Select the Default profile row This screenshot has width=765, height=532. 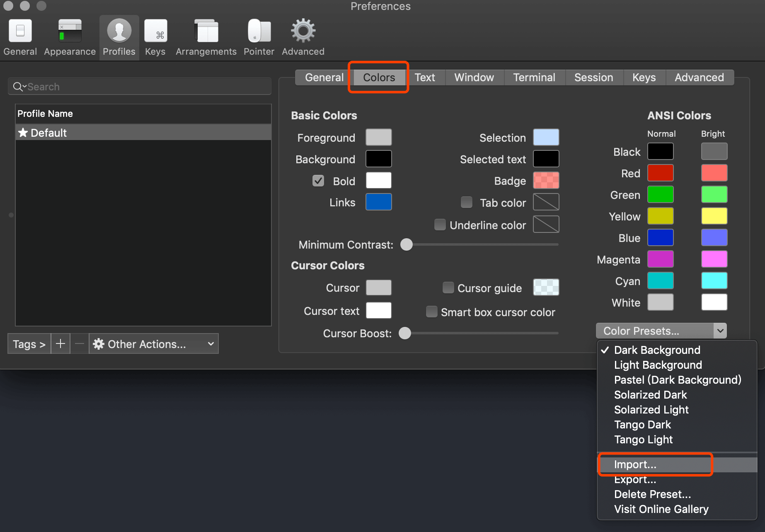coord(143,133)
